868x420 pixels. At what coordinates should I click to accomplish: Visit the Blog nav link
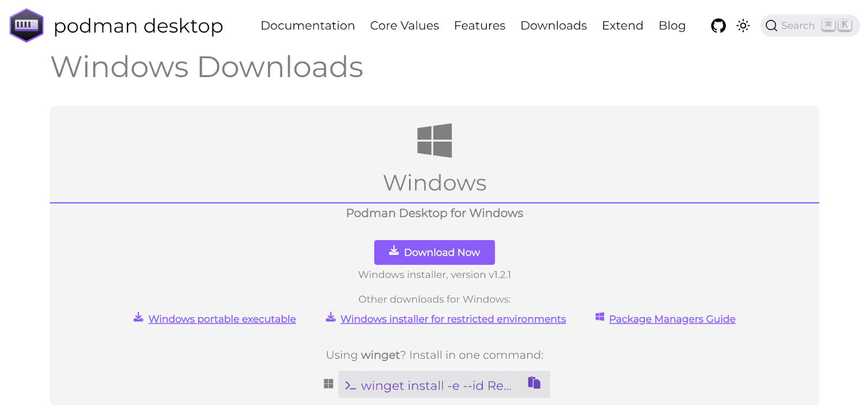click(x=672, y=26)
